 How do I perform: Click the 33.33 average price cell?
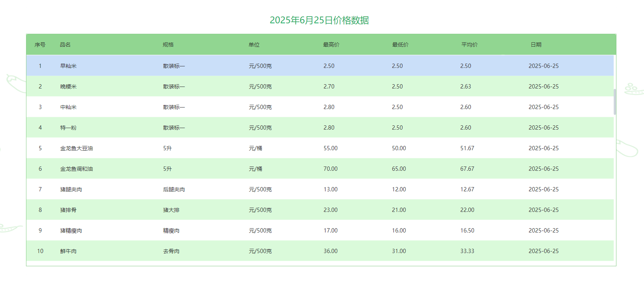(x=467, y=251)
